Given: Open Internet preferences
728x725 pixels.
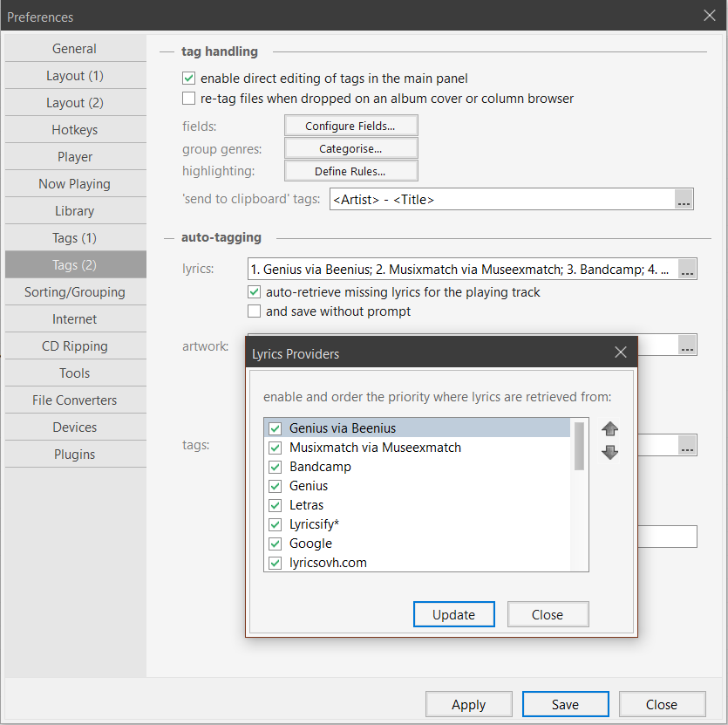Looking at the screenshot, I should click(x=75, y=318).
